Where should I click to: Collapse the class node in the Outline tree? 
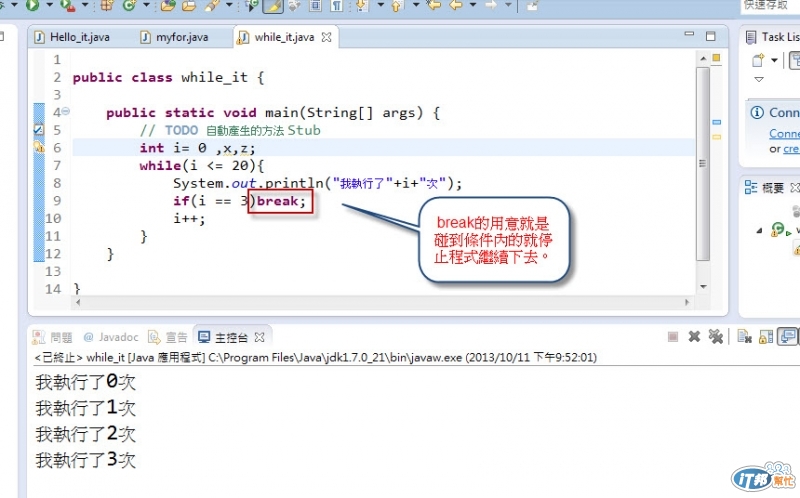pos(759,231)
